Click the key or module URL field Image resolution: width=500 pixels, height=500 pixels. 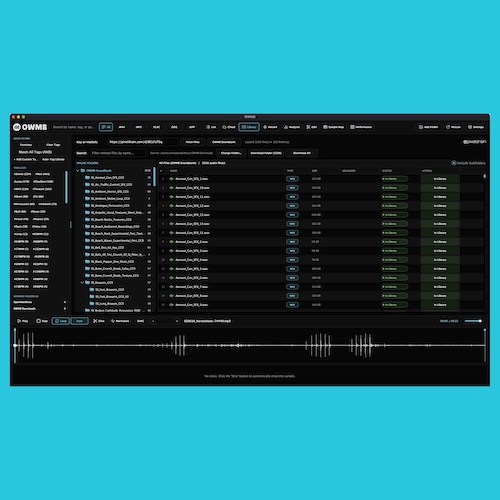[x=142, y=142]
